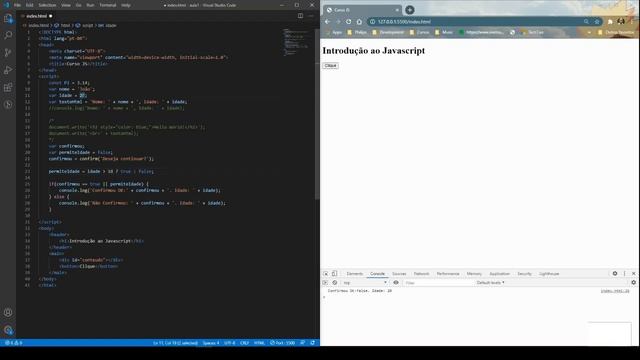
Task: Click the script breadcrumb in the editor
Action: click(84, 25)
